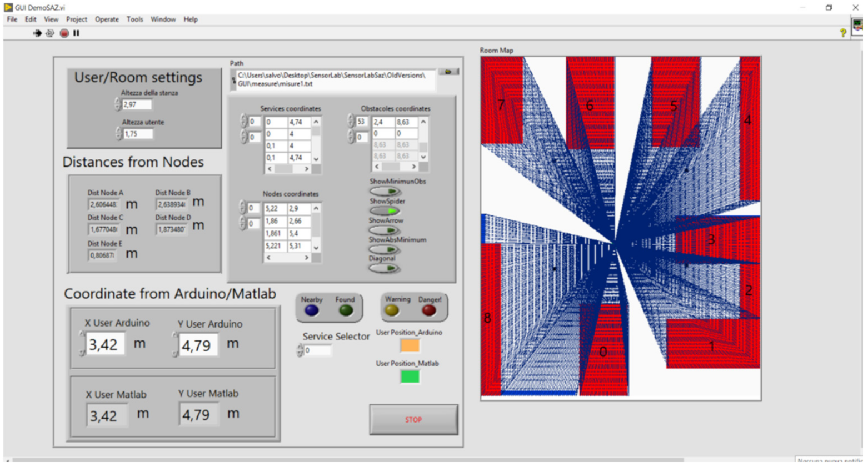Open the Tools menu
The width and height of the screenshot is (868, 467).
click(x=134, y=19)
